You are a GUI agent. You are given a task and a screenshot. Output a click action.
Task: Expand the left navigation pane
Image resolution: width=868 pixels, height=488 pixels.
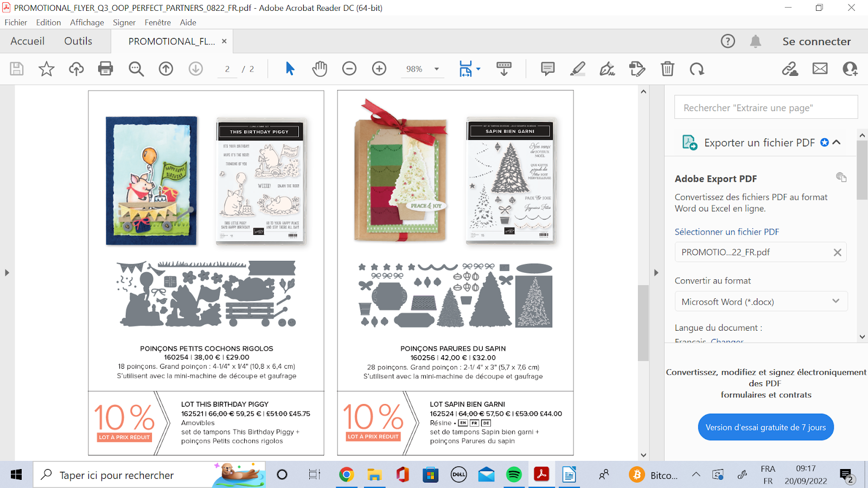coord(7,273)
